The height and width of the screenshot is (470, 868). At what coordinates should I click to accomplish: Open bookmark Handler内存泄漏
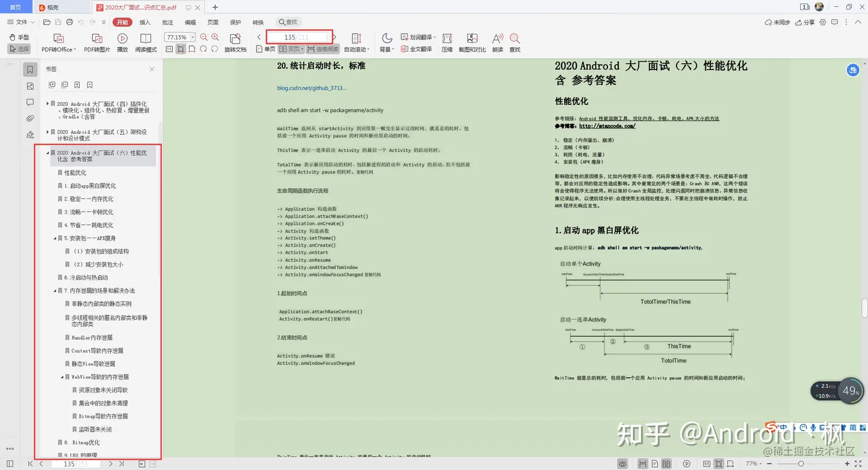(92, 338)
